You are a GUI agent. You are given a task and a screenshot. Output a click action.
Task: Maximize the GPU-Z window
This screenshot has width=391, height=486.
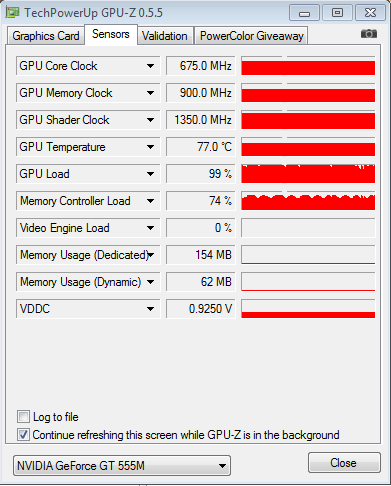tap(337, 13)
